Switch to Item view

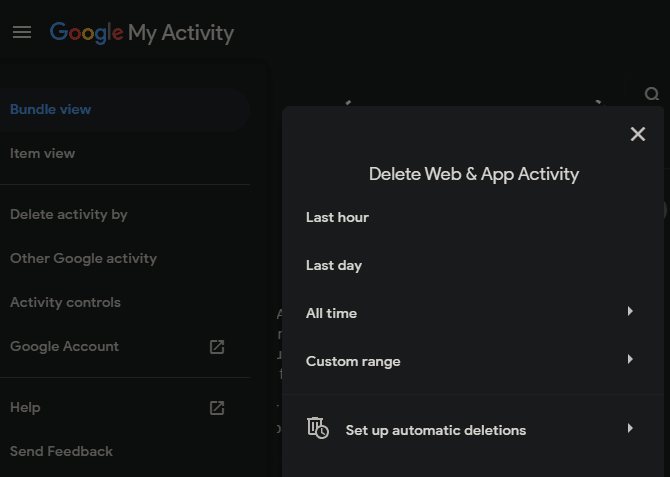click(x=43, y=154)
